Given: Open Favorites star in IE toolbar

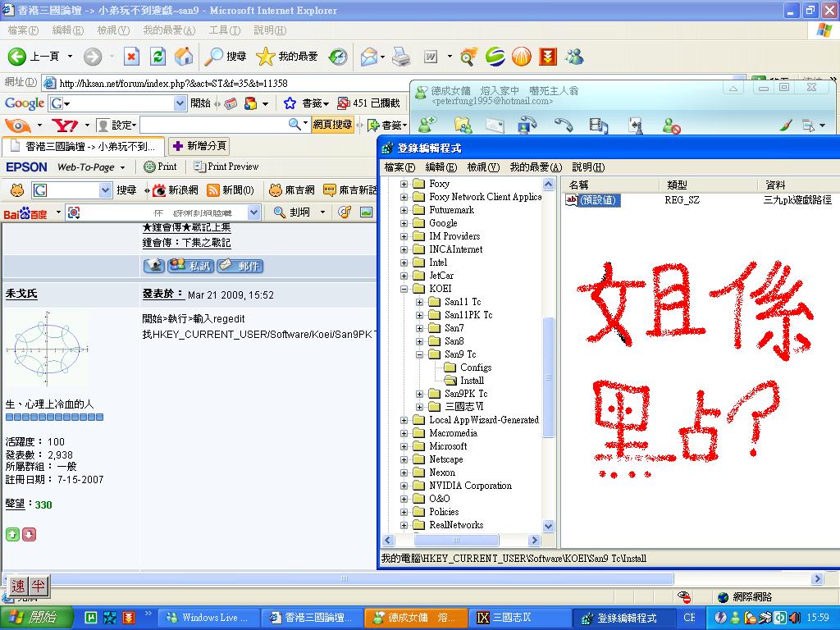Looking at the screenshot, I should 286,57.
